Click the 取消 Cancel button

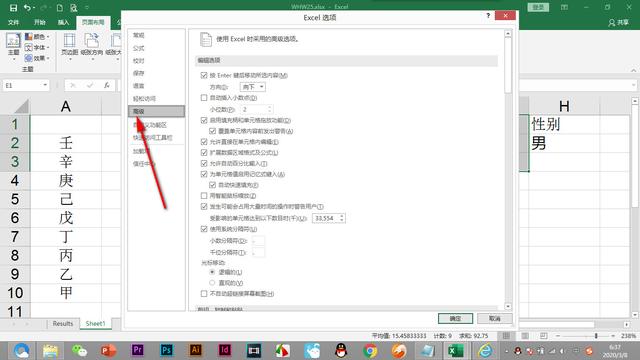tap(495, 318)
